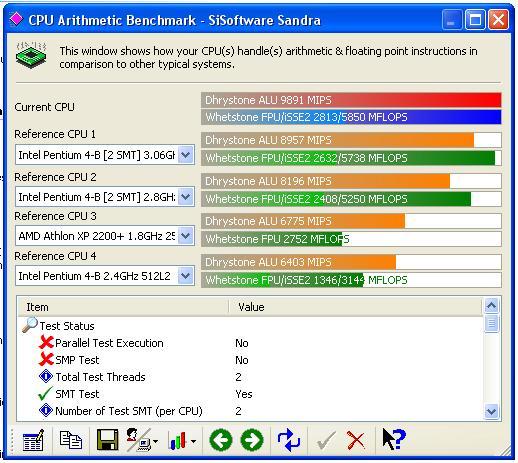518x463 pixels.
Task: Open the Reference CPU 4 dropdown
Action: 186,276
